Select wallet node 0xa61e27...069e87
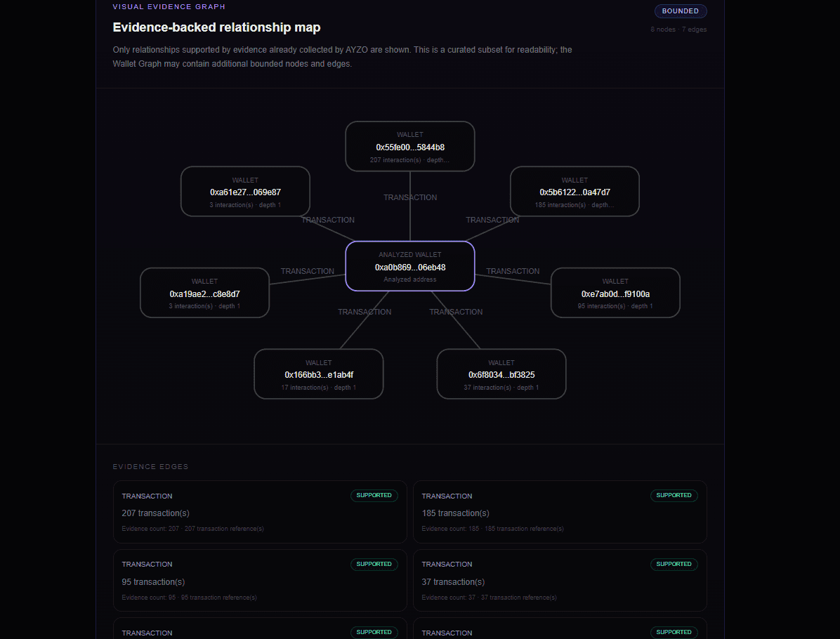Image resolution: width=840 pixels, height=639 pixels. point(245,191)
